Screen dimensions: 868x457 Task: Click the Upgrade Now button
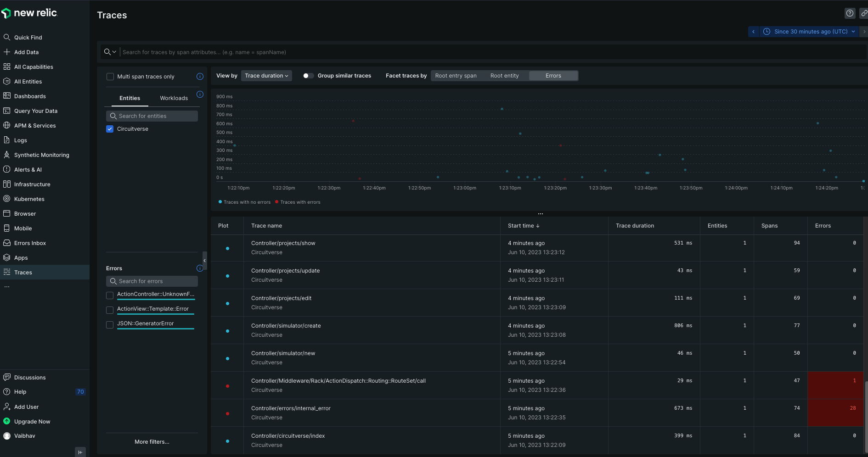(32, 421)
